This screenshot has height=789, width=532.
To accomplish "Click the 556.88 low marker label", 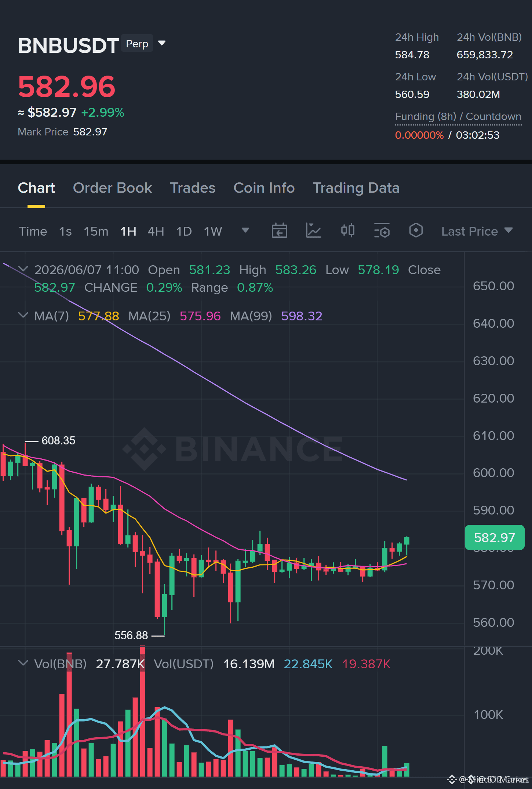I will click(131, 636).
